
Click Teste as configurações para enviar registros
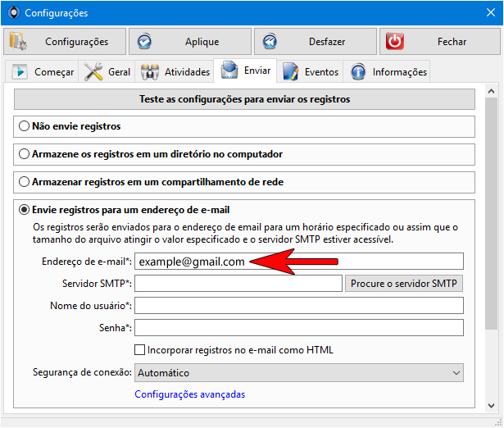click(x=244, y=99)
